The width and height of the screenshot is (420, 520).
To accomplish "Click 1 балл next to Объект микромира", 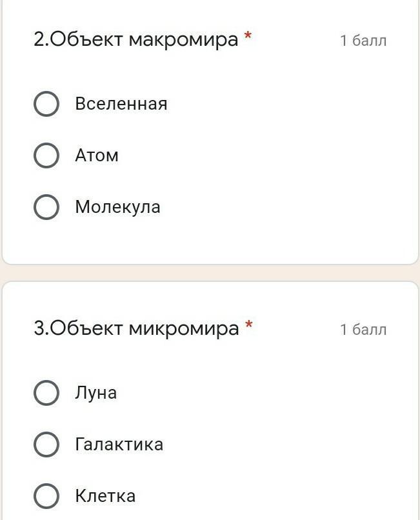I will pos(363,330).
